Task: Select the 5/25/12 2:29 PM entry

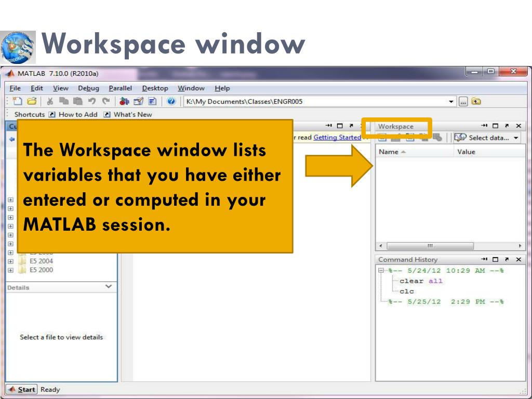Action: (x=446, y=302)
